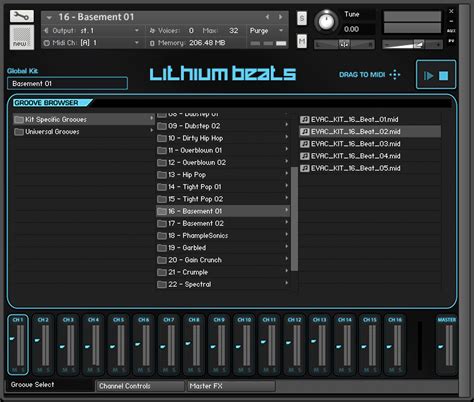Expand arrow on 21 - Crumple
This screenshot has width=474, height=402.
[x=286, y=271]
